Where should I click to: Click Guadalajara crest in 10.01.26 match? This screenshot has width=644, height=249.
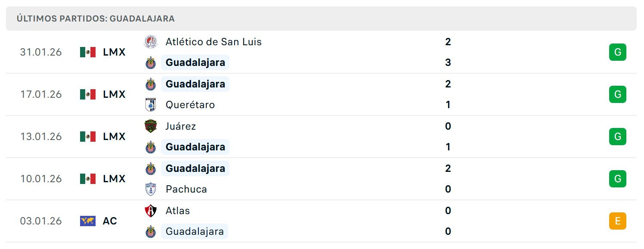tap(151, 168)
